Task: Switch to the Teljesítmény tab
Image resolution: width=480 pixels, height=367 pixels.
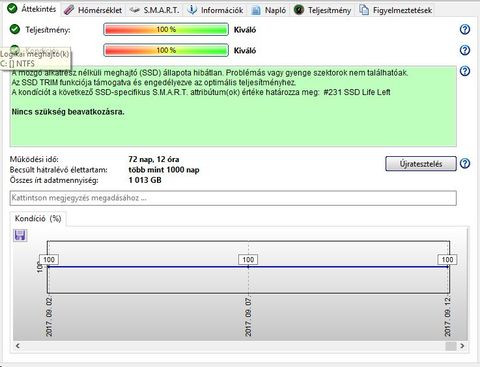Action: (x=323, y=10)
